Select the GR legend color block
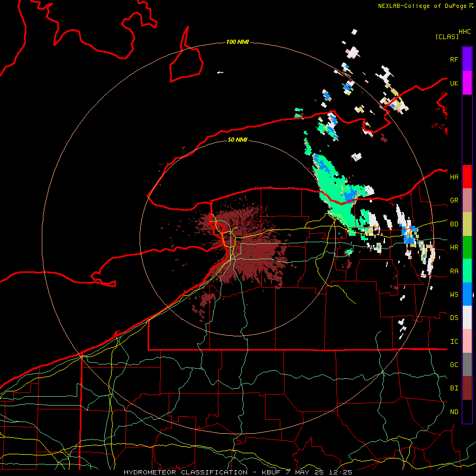 pyautogui.click(x=467, y=200)
